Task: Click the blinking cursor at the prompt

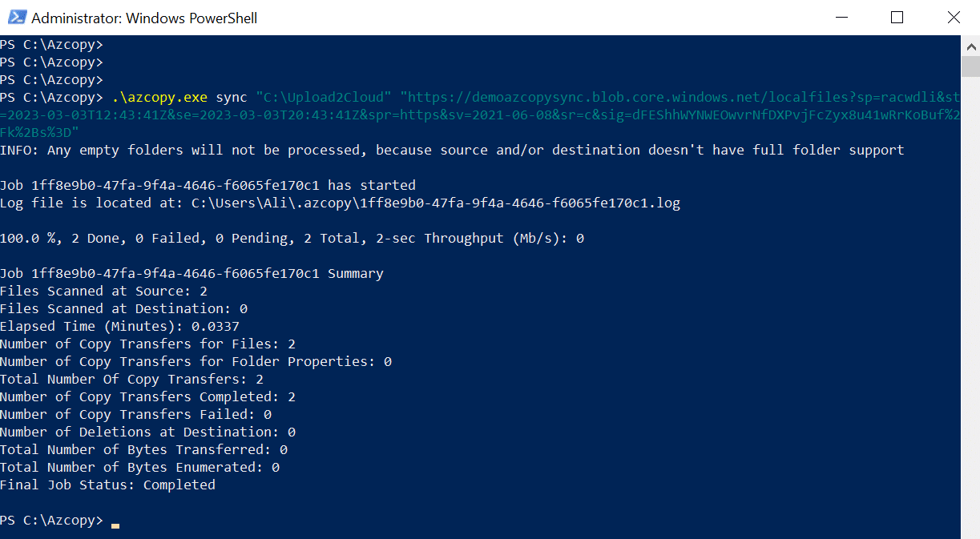Action: 115,524
